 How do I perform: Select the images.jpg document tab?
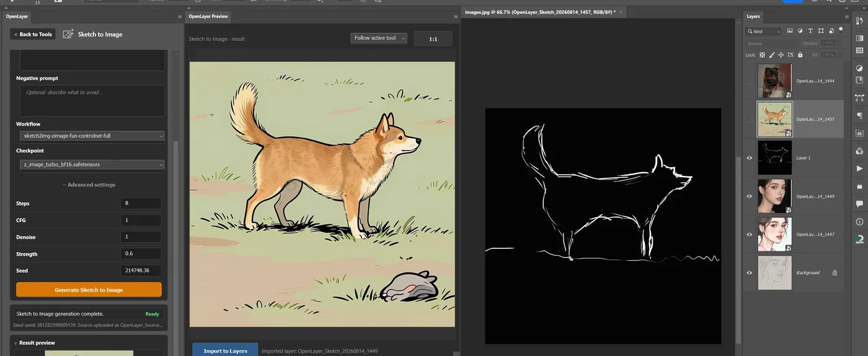[x=540, y=12]
